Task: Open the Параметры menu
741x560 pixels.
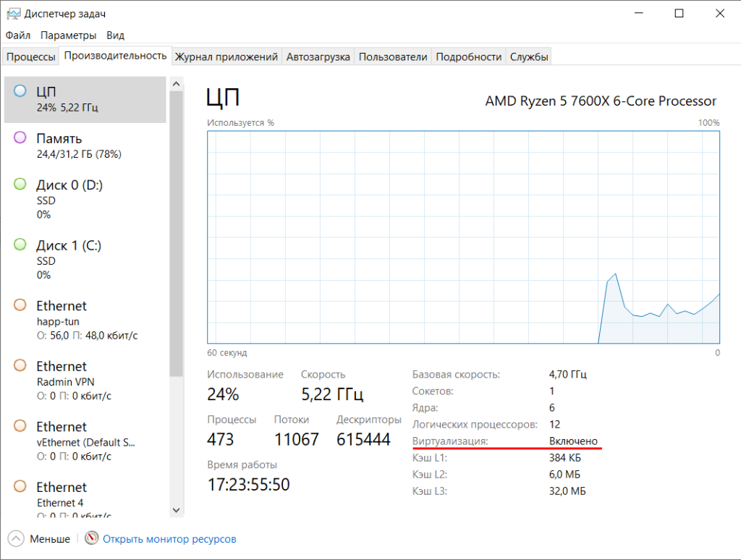Action: point(69,35)
